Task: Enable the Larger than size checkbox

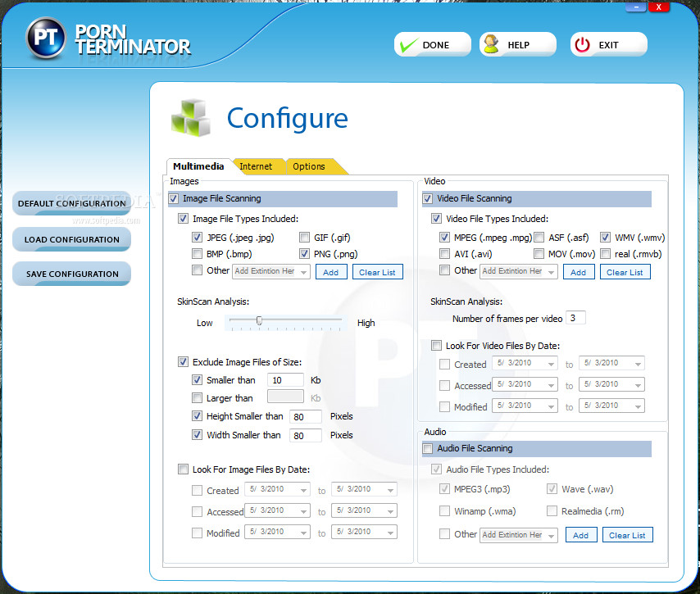Action: click(x=197, y=397)
